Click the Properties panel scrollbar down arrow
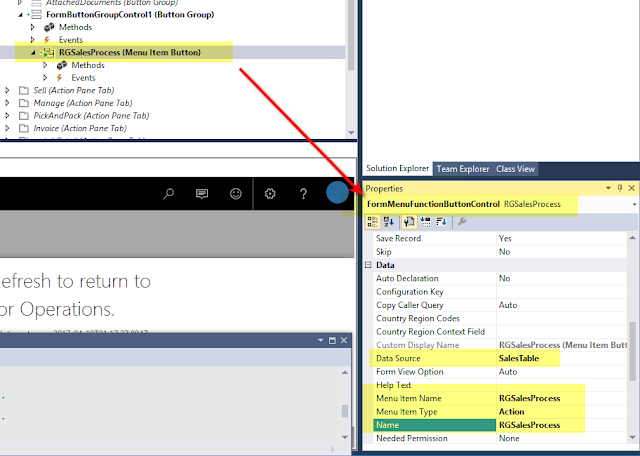This screenshot has height=456, width=640. [632, 437]
